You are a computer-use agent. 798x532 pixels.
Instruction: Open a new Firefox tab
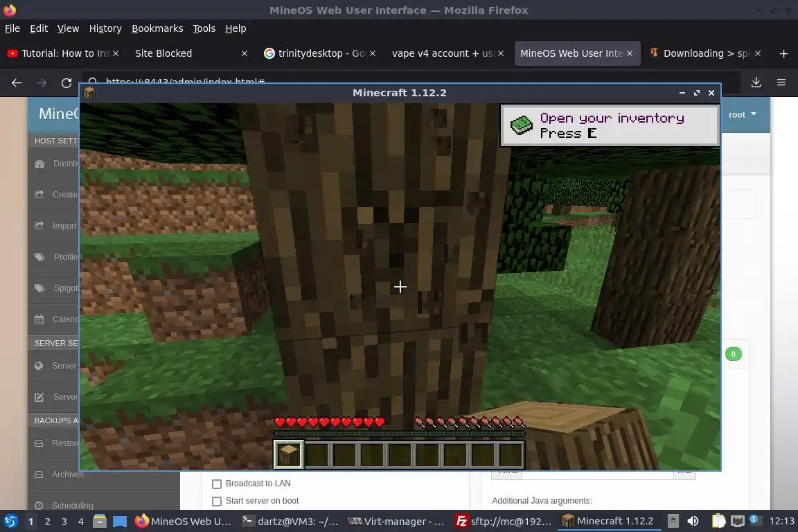[x=783, y=53]
